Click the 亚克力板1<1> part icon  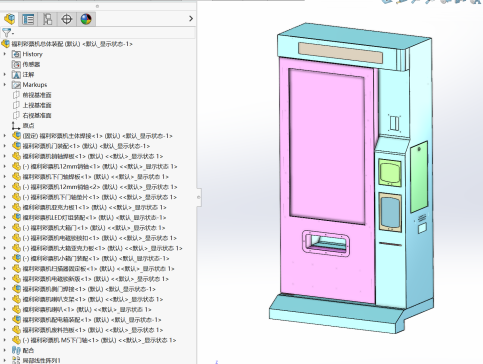tap(16, 207)
